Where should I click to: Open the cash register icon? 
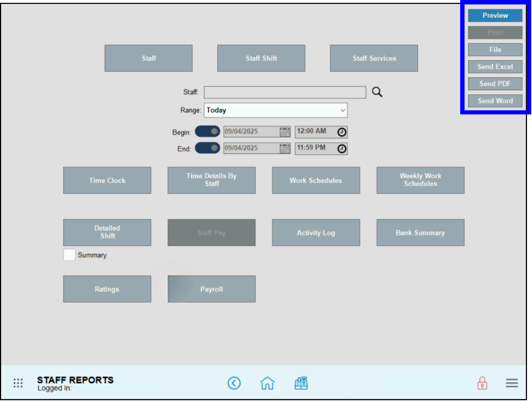(x=301, y=383)
